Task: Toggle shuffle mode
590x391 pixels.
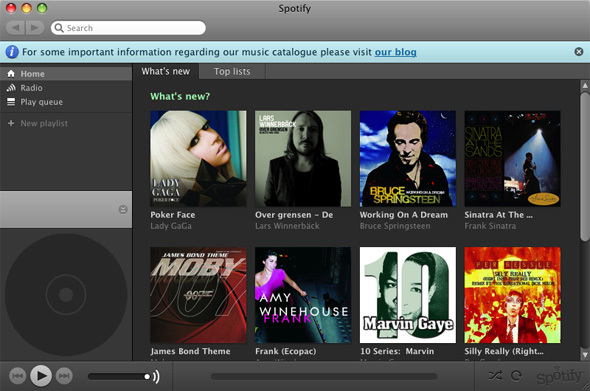Action: pyautogui.click(x=495, y=376)
